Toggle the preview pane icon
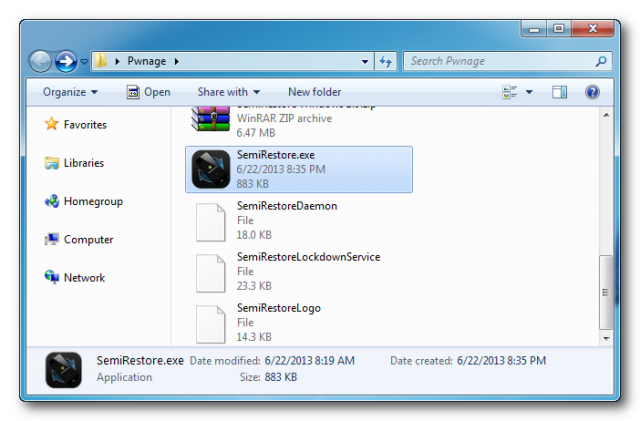Image resolution: width=640 pixels, height=421 pixels. point(559,92)
